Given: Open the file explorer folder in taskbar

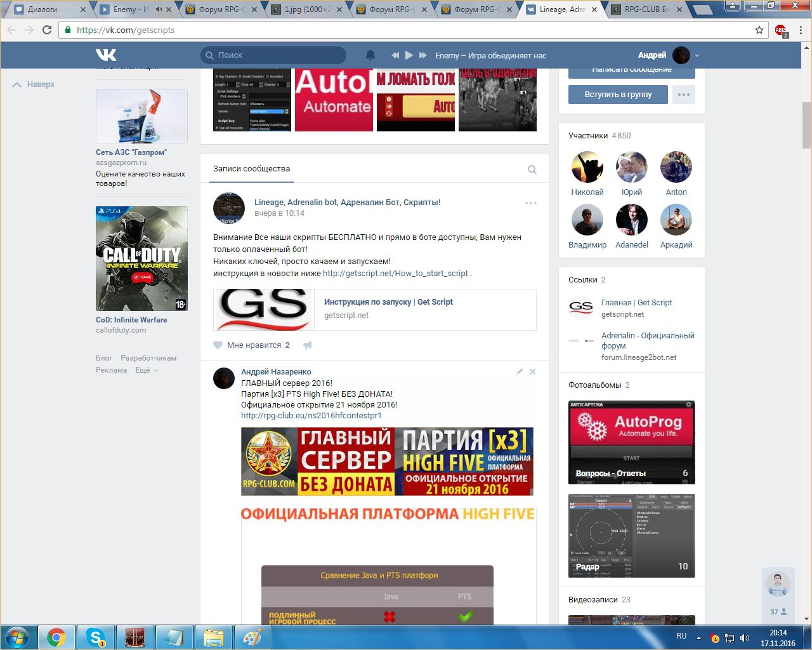Looking at the screenshot, I should (x=214, y=637).
